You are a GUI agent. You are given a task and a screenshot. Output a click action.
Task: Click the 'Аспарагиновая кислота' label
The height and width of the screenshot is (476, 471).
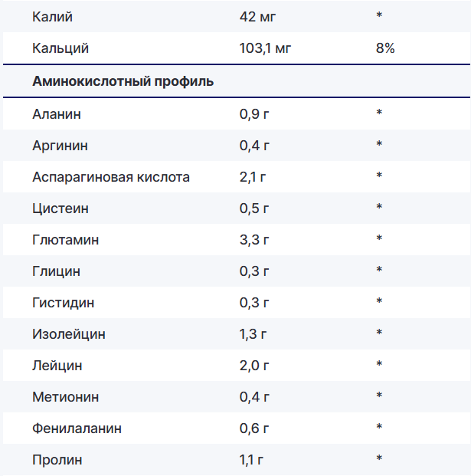pyautogui.click(x=111, y=177)
